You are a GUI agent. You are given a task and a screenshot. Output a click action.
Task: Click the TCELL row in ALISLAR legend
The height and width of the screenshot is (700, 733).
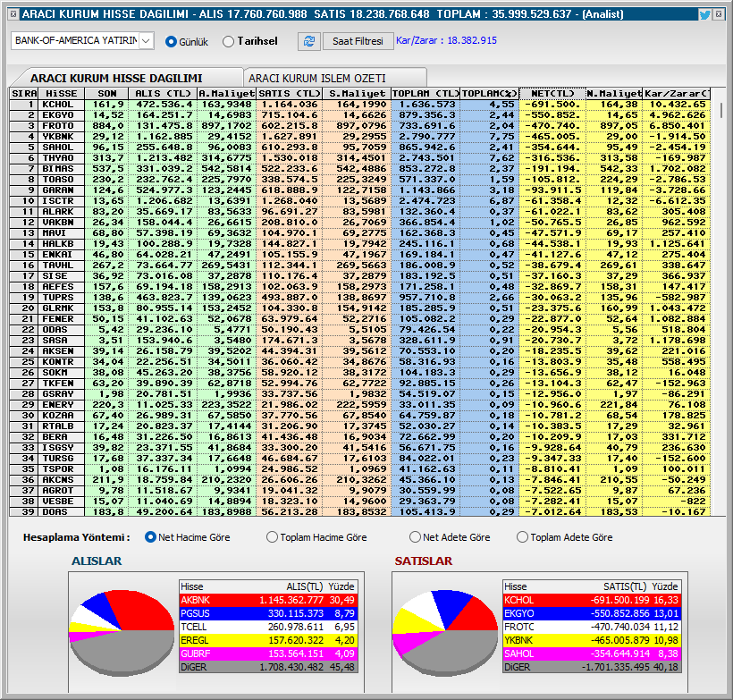(x=268, y=627)
